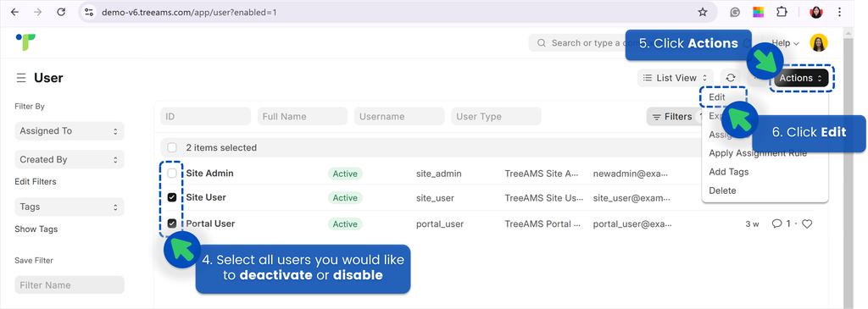Open the List View switcher
868x309 pixels.
[x=676, y=78]
